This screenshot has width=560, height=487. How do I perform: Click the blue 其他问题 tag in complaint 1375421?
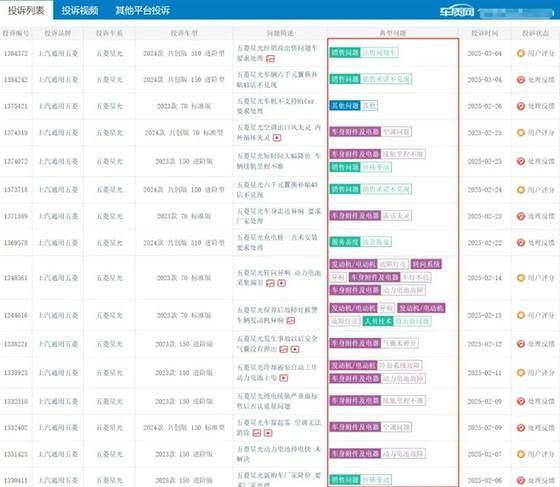(345, 106)
